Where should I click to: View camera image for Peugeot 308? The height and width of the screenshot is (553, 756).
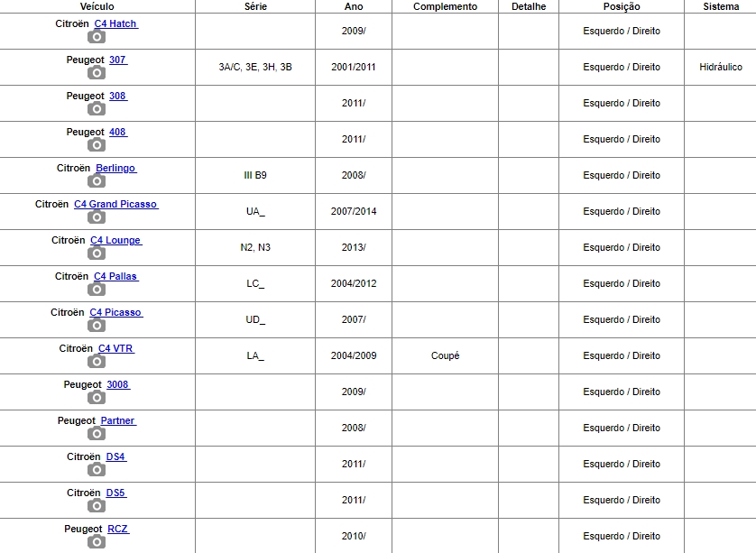(97, 109)
